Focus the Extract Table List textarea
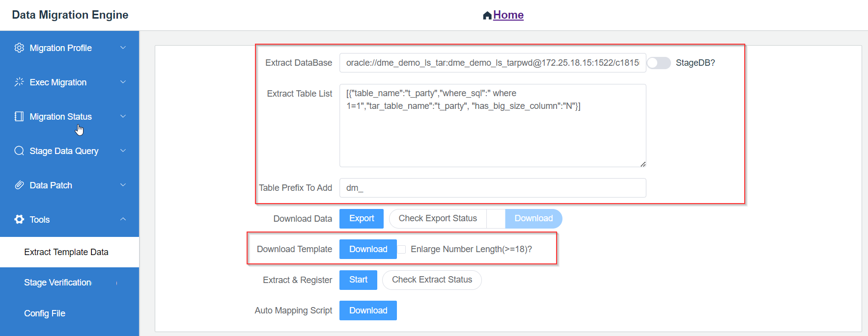 click(x=493, y=126)
